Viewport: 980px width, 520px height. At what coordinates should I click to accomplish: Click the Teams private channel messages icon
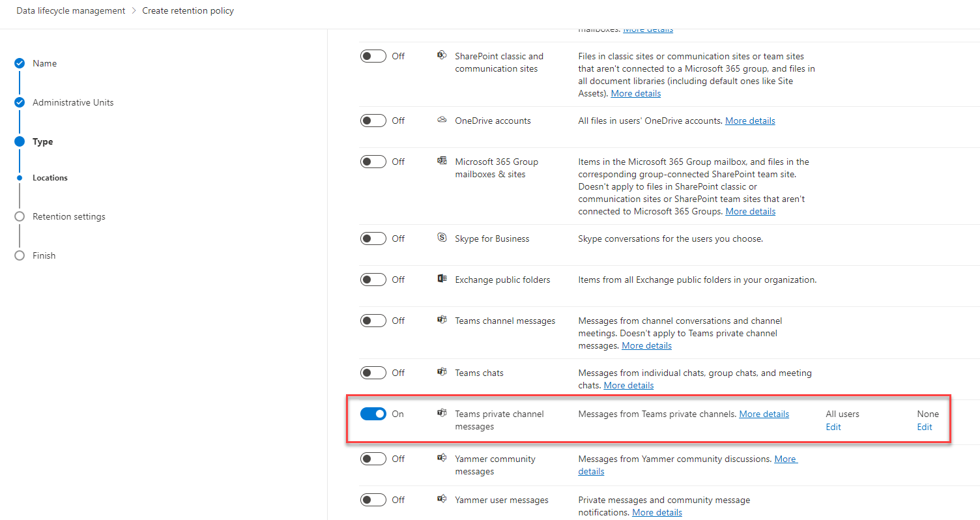coord(442,413)
